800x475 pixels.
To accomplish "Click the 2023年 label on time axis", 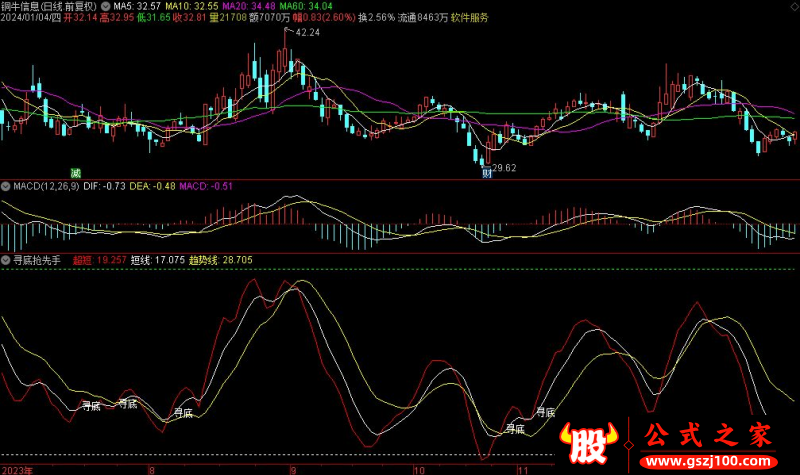I will (x=17, y=470).
